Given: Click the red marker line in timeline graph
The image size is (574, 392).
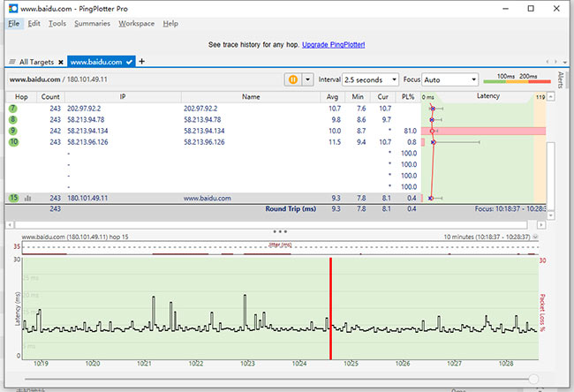Looking at the screenshot, I should point(330,308).
